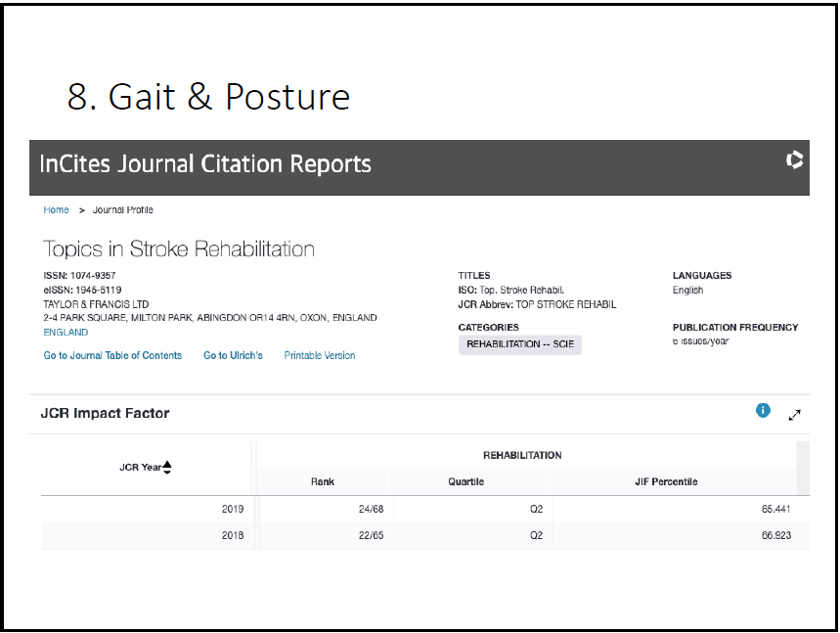Open the JCR Impact Factor info icon
This screenshot has height=633, width=840.
click(x=764, y=411)
